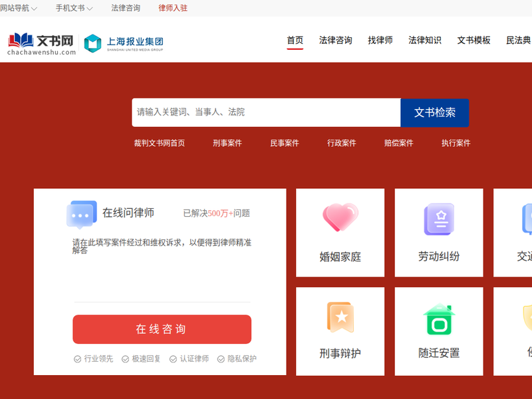
Task: Select the 执行案件 filter link
Action: point(456,143)
